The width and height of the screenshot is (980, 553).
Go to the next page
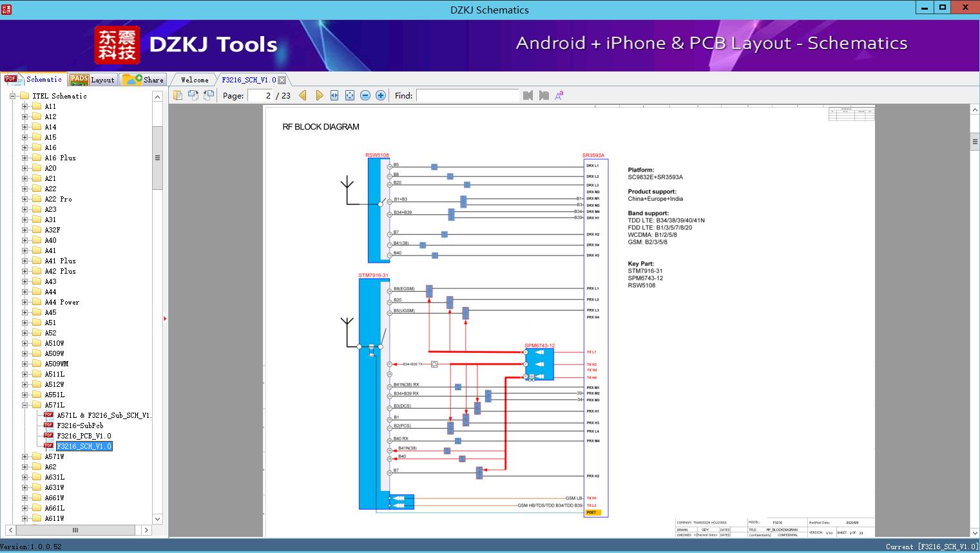click(x=319, y=95)
